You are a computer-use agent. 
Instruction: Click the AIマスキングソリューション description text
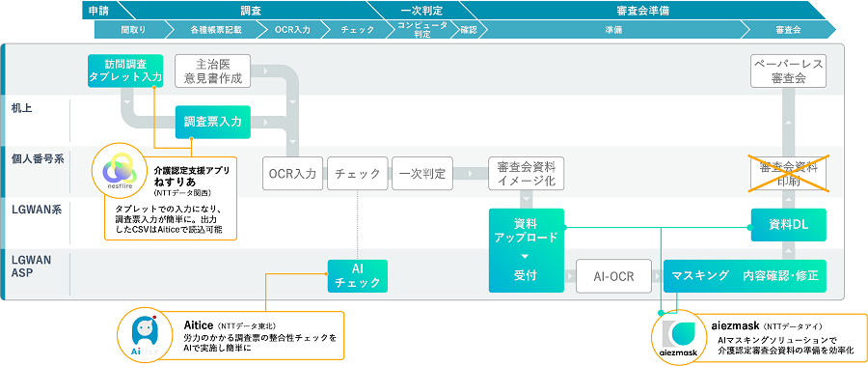[785, 345]
